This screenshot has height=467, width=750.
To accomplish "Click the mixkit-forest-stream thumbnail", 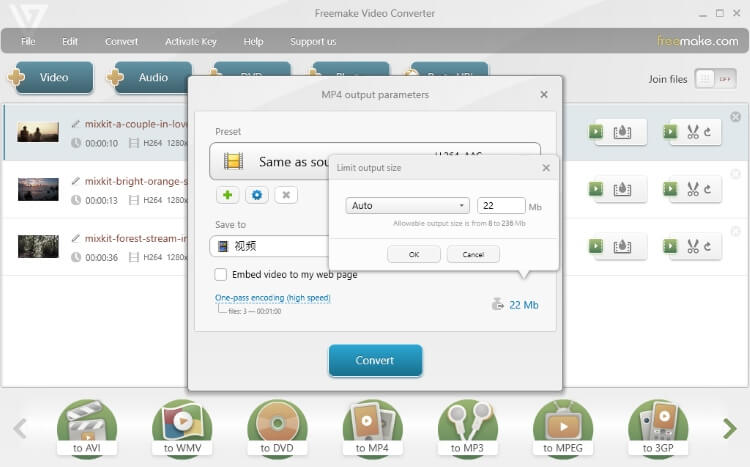I will tap(38, 246).
